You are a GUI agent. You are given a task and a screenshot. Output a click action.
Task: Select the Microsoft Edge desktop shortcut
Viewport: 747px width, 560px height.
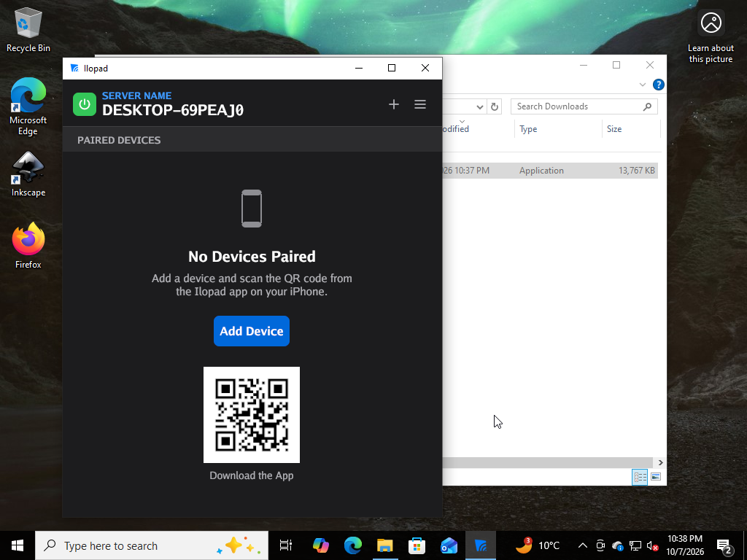pos(28,107)
